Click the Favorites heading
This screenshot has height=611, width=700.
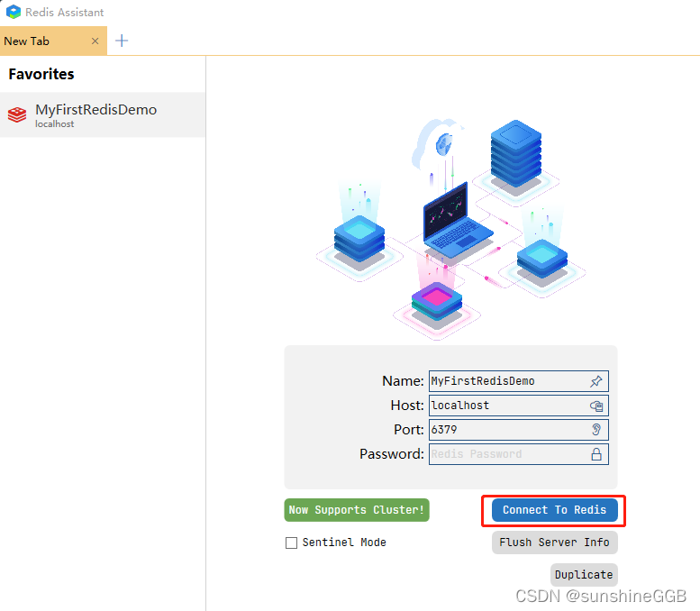point(41,74)
